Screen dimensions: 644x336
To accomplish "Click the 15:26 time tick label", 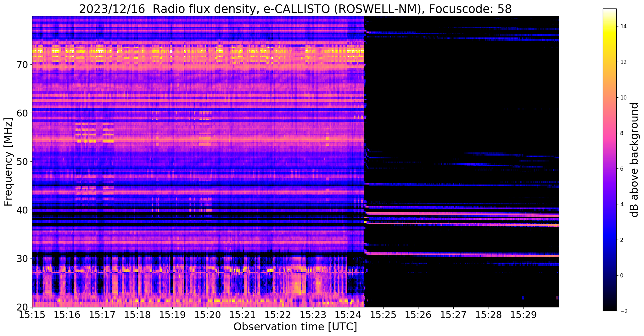I will (418, 314).
